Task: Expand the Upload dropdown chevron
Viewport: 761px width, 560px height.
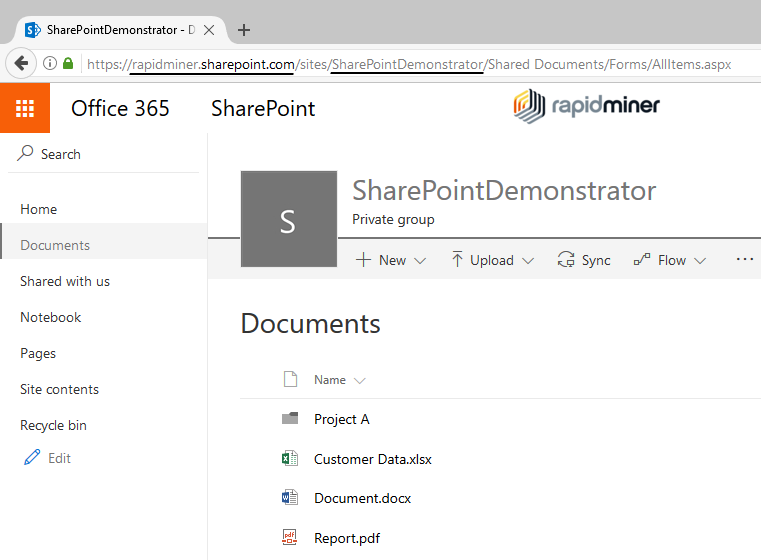Action: [528, 261]
